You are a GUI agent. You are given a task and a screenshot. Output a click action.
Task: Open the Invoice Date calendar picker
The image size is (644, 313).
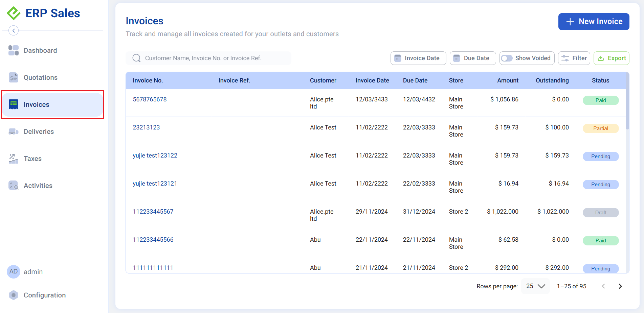click(418, 58)
